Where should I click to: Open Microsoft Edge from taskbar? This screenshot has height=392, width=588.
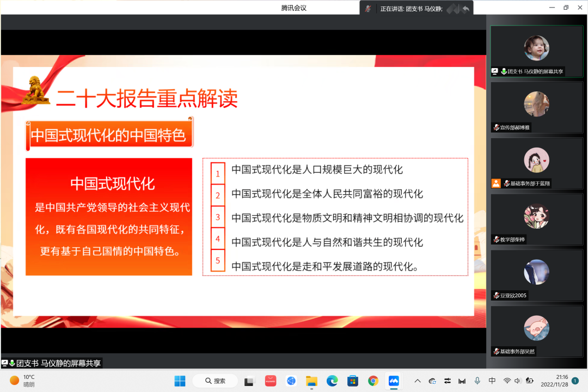pos(332,381)
